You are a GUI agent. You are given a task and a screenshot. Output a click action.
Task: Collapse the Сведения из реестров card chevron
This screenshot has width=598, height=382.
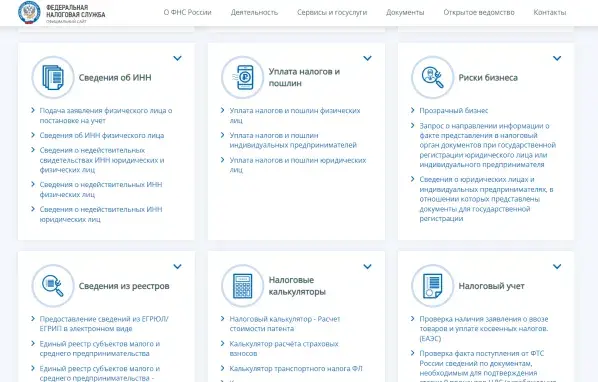coord(177,266)
